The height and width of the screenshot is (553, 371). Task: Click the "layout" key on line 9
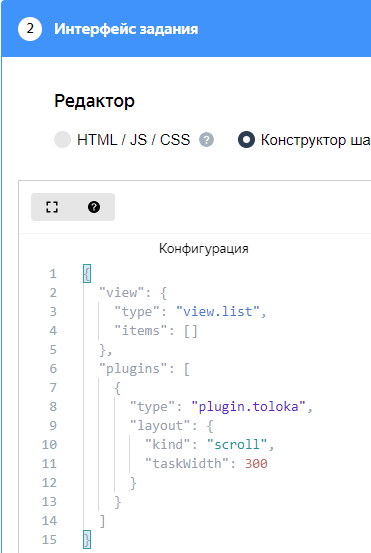coord(160,426)
